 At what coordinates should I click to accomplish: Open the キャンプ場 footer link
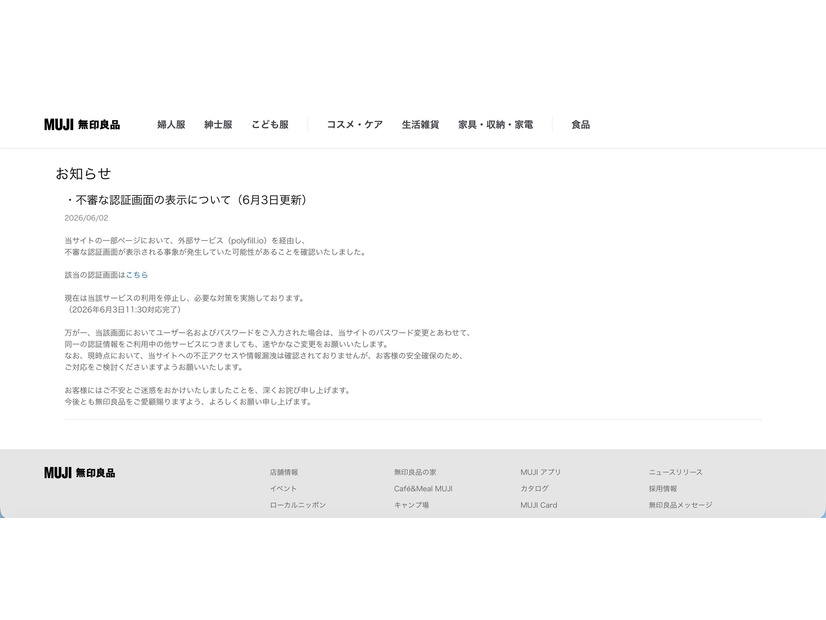tap(411, 505)
